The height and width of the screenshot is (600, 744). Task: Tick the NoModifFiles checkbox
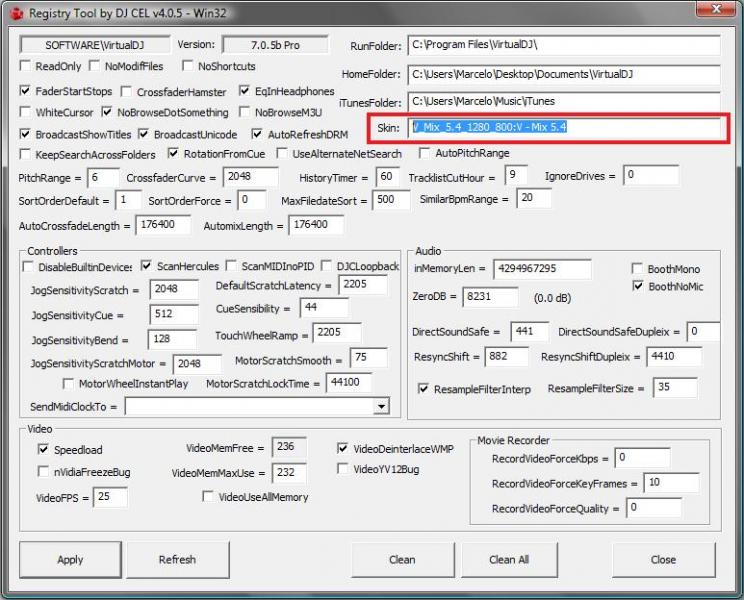(x=94, y=65)
